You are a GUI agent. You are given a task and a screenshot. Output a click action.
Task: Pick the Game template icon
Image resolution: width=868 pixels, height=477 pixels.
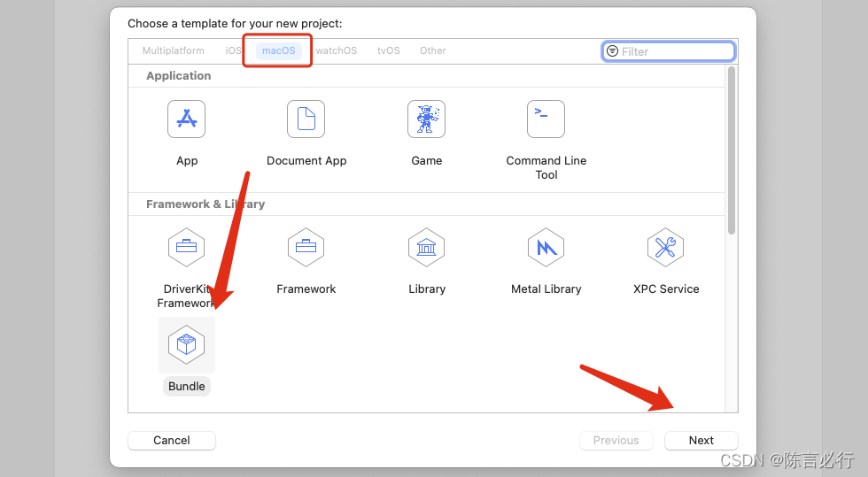click(x=426, y=119)
